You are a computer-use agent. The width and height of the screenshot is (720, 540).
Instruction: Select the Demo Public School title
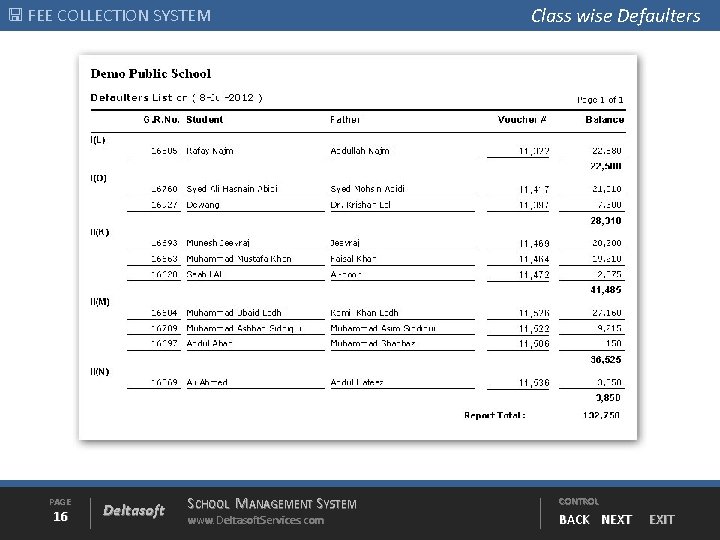point(151,73)
